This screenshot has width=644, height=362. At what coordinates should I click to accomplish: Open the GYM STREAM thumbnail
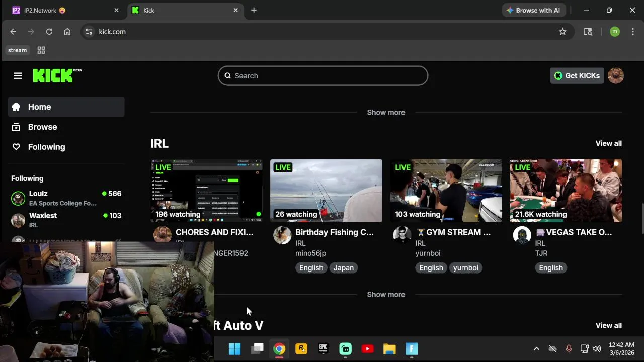pyautogui.click(x=446, y=191)
